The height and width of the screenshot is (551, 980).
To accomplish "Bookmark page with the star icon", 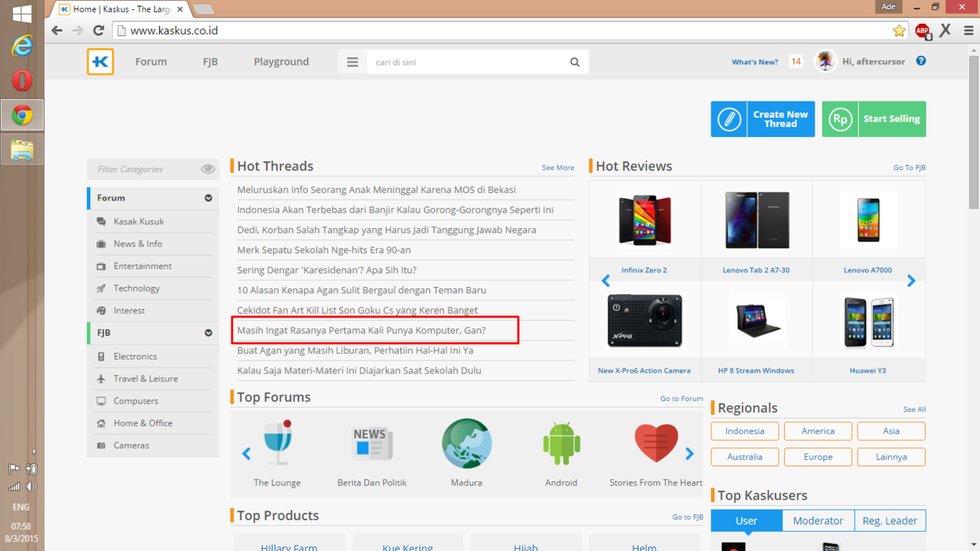I will tap(899, 31).
